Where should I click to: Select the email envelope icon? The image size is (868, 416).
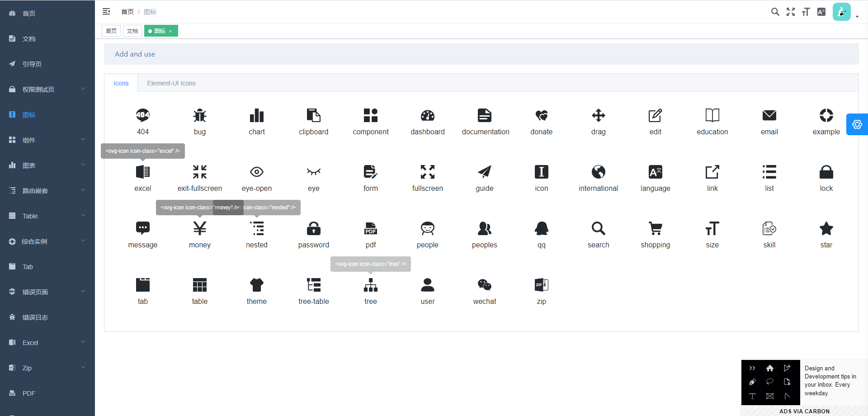769,115
